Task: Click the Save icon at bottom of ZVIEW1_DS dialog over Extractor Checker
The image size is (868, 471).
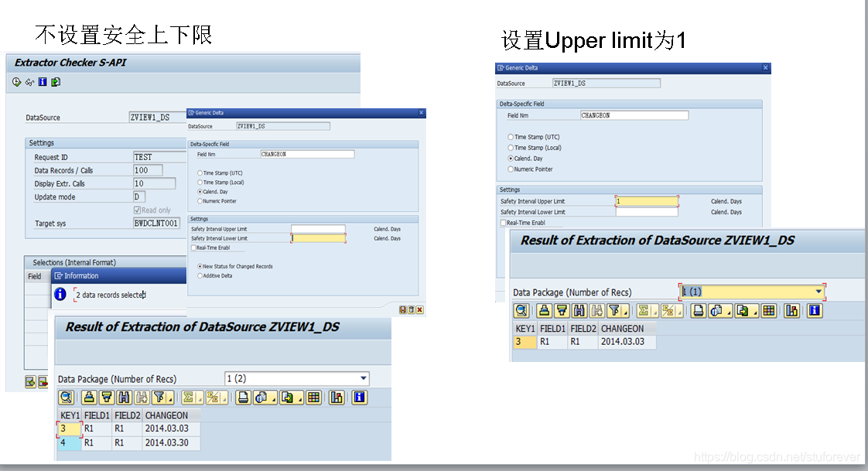Action: coord(403,310)
